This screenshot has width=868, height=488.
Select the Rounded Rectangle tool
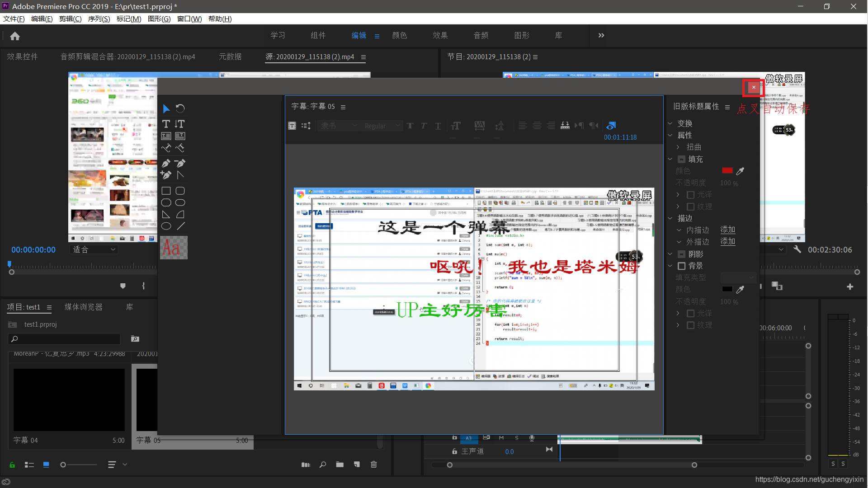point(180,191)
